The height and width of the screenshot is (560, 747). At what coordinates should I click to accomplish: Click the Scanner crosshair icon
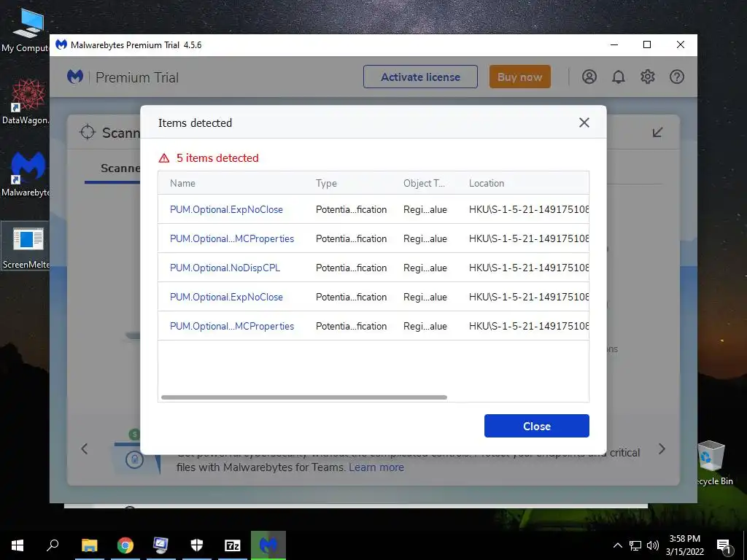(x=88, y=132)
